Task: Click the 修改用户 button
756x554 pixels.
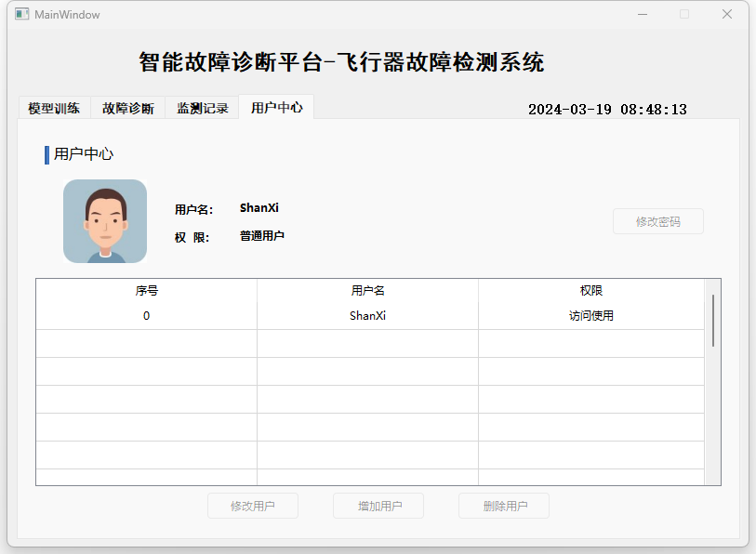Action: tap(253, 506)
